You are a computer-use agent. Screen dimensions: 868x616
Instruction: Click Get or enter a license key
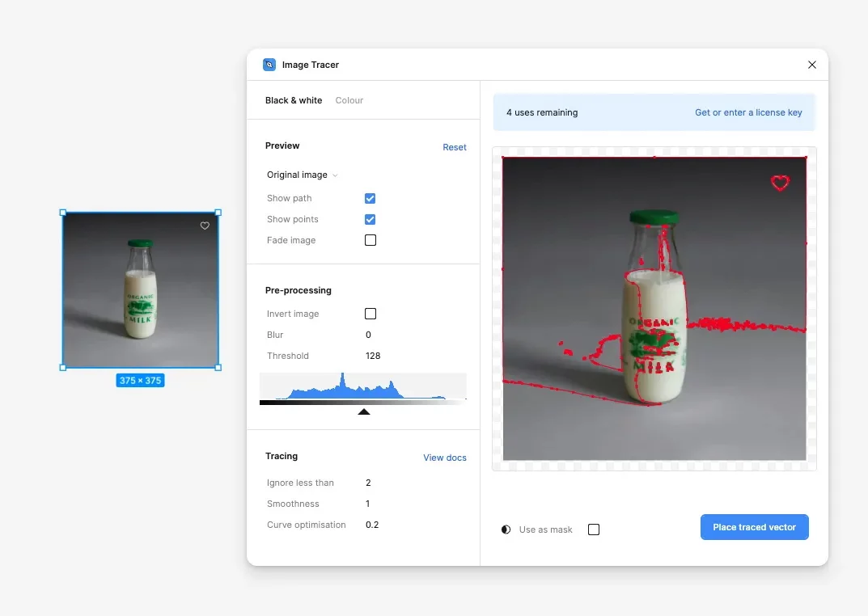pyautogui.click(x=748, y=112)
